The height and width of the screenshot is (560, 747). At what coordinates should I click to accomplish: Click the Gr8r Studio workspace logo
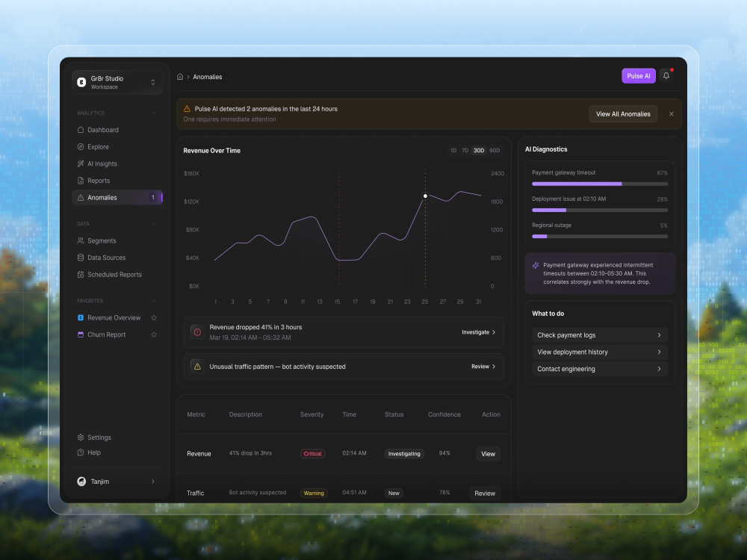click(81, 82)
